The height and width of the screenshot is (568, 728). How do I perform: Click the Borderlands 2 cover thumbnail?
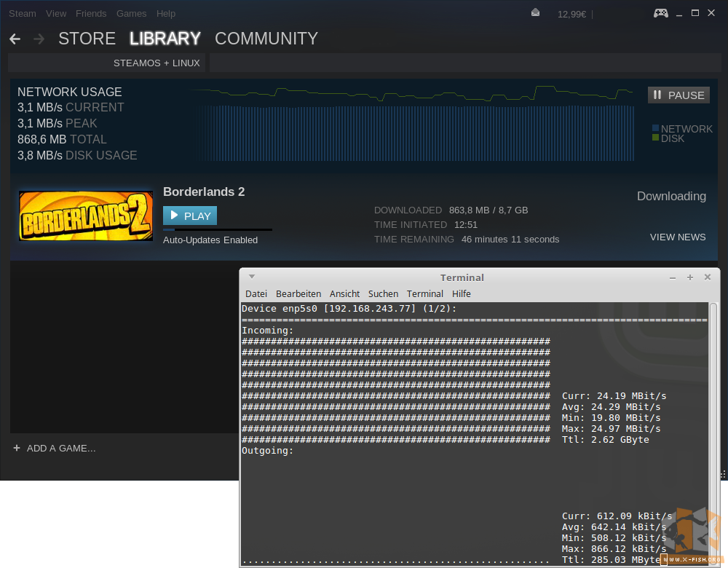[x=86, y=216]
